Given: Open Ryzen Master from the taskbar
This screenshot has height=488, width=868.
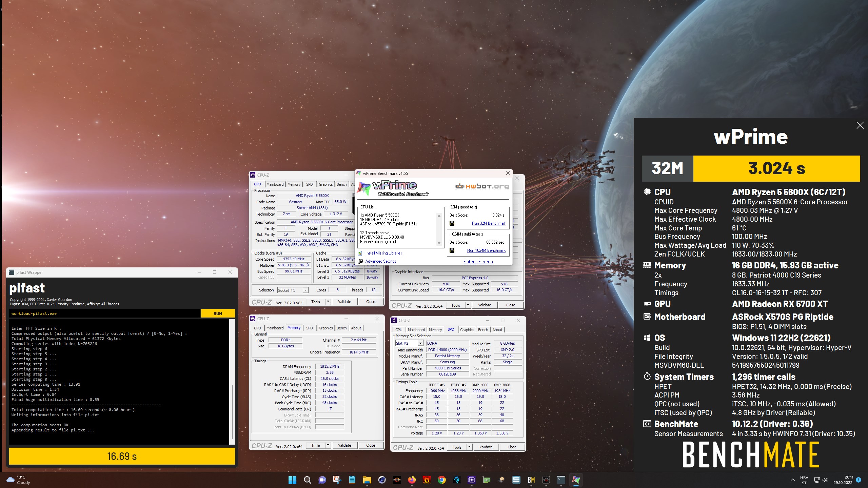Looking at the screenshot, I should coord(397,480).
